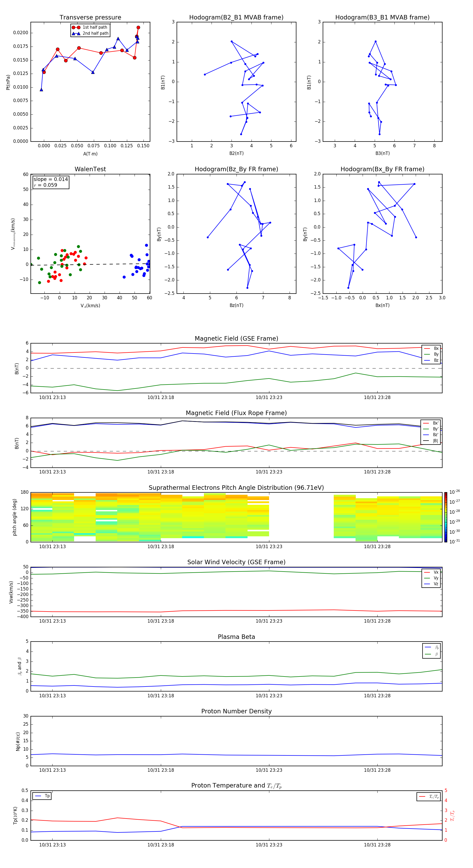The height and width of the screenshot is (868, 473).
Task: Click the "Np(#/cc)" axis label
Action: (18, 741)
